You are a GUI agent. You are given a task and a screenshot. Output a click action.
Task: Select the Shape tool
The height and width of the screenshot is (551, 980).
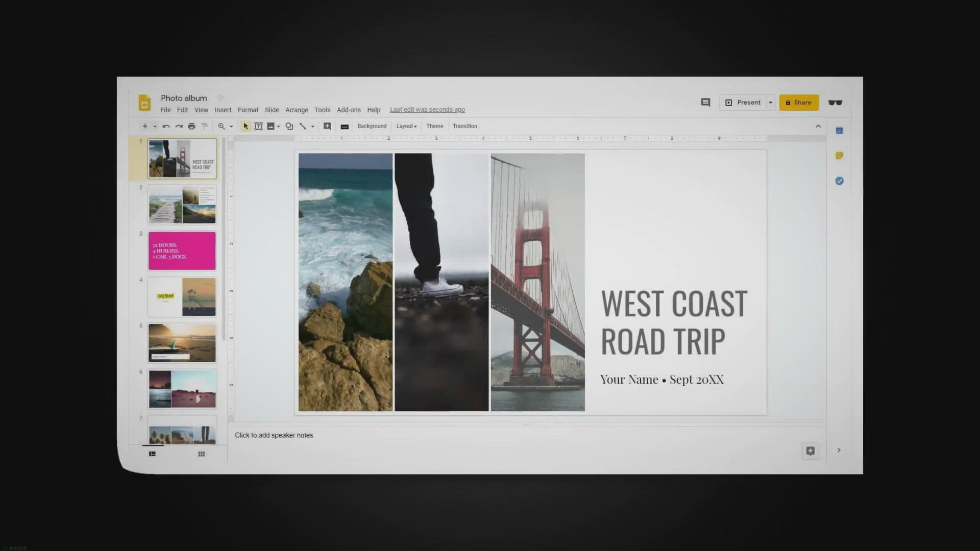289,126
